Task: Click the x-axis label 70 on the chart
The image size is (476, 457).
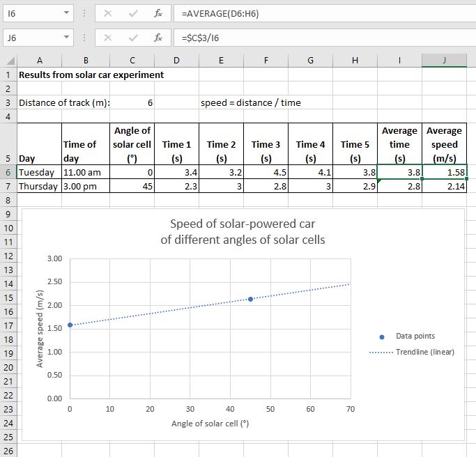Action: tap(351, 409)
